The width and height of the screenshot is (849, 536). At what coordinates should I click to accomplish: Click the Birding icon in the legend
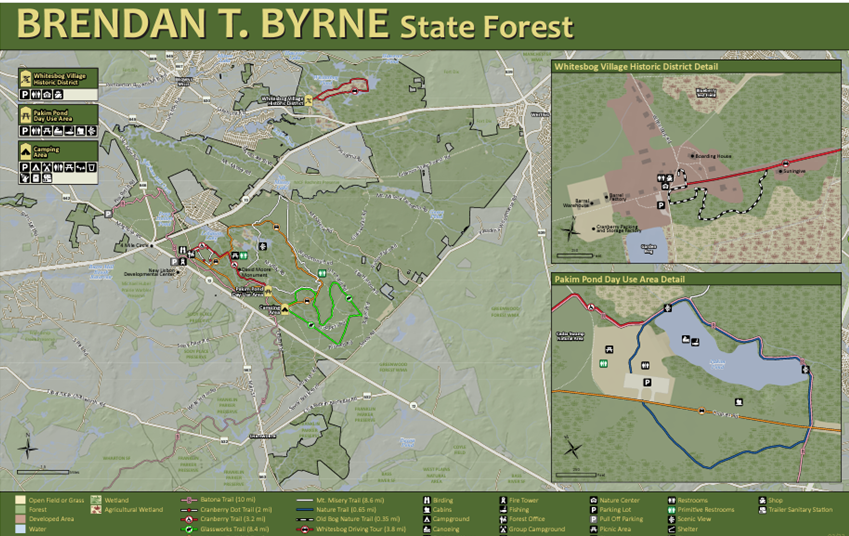point(425,499)
